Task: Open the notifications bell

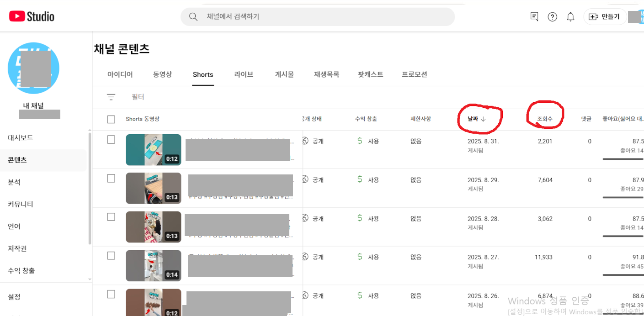Action: click(570, 17)
